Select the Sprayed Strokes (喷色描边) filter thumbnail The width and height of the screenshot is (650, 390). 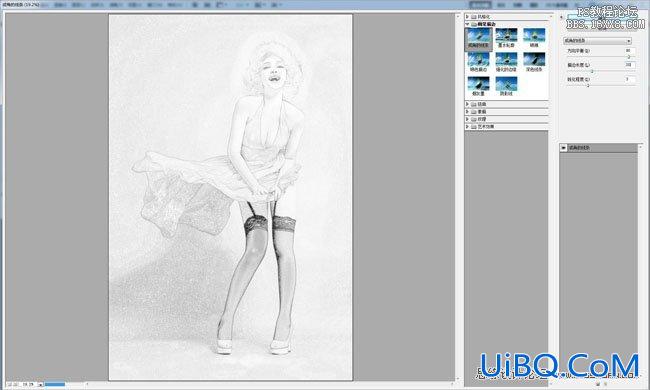[x=478, y=63]
